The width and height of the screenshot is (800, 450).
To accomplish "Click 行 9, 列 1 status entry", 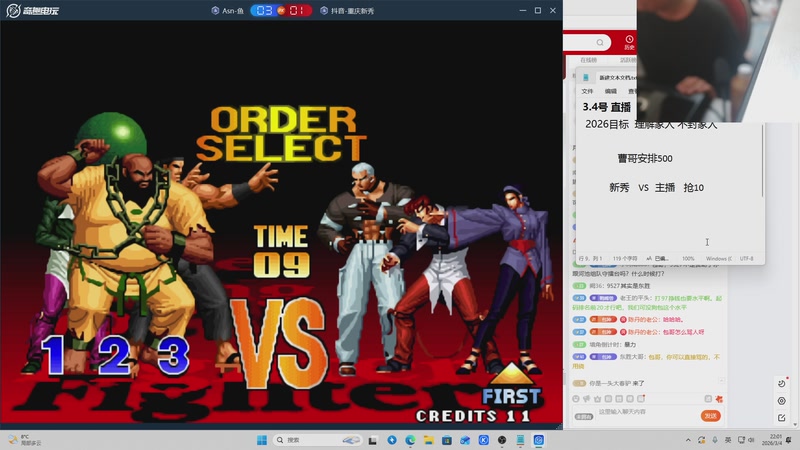I will click(x=590, y=259).
